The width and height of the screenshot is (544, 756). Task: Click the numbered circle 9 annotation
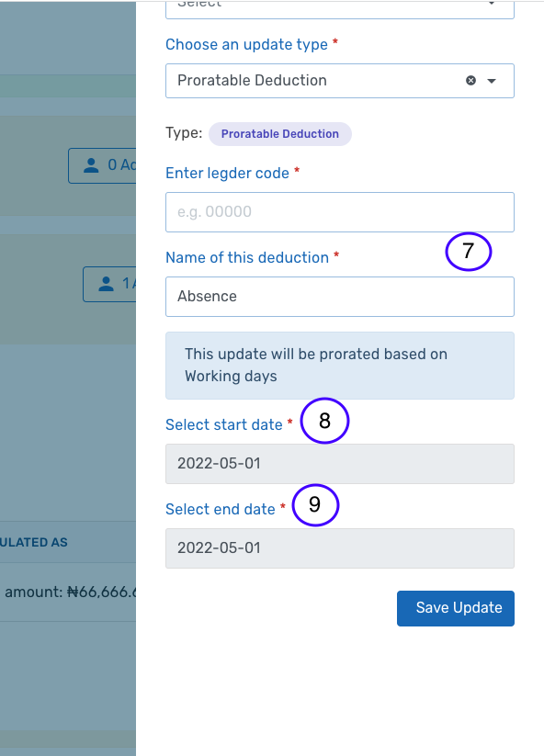pos(315,504)
